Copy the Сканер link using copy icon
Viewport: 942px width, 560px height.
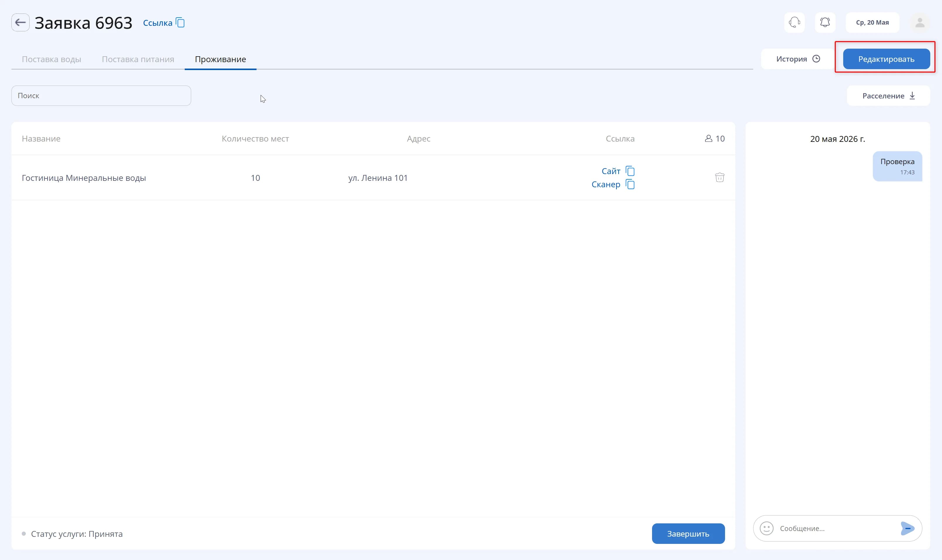tap(630, 184)
